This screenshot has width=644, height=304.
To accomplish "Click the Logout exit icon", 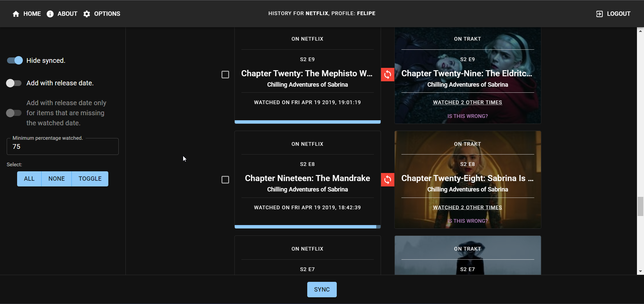I will 599,14.
